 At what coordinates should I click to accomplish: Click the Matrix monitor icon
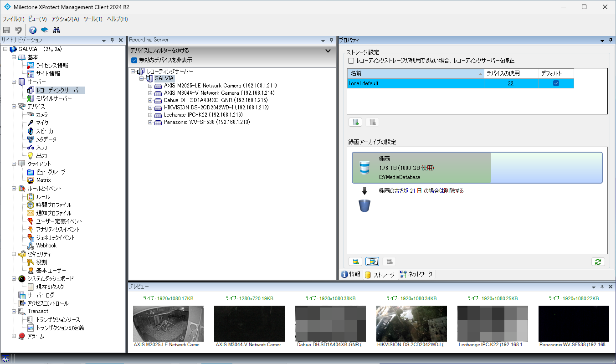[31, 180]
